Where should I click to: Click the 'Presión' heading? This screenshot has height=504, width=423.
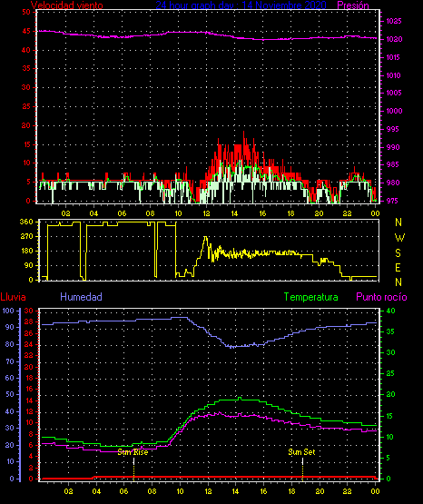353,5
